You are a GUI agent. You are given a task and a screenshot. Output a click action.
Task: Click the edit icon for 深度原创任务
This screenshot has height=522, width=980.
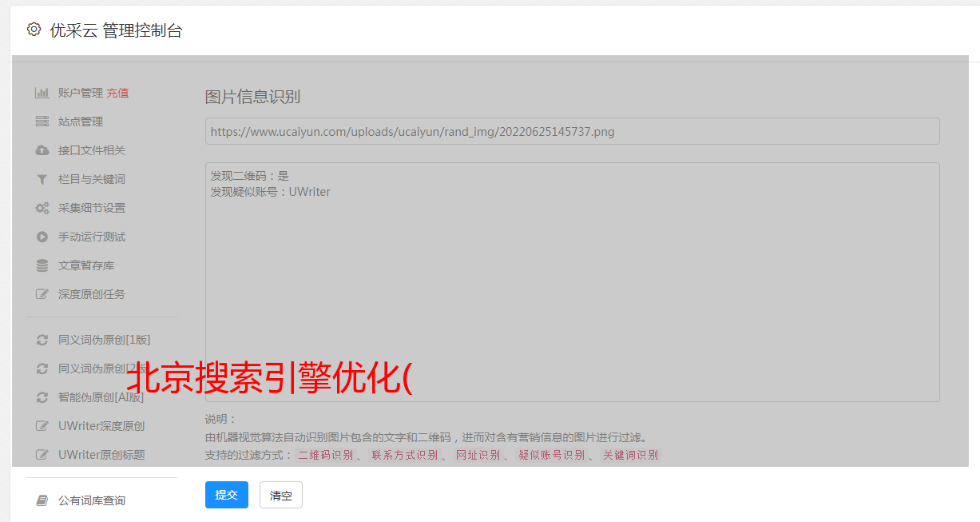point(42,294)
